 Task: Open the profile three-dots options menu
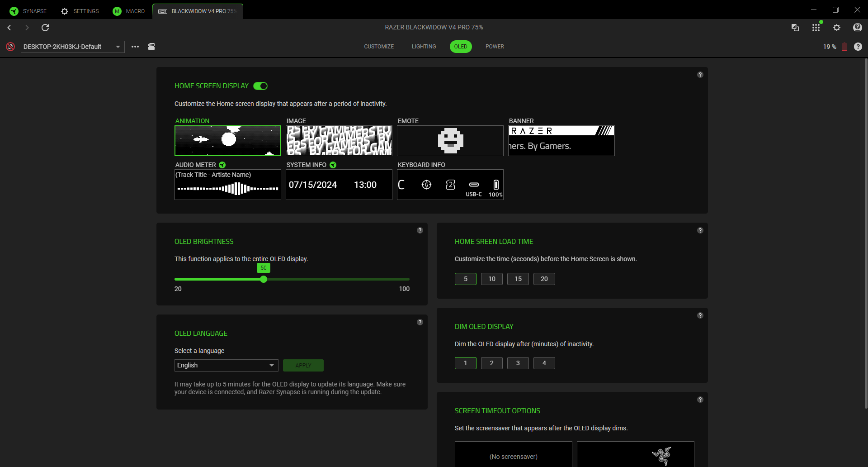(135, 47)
